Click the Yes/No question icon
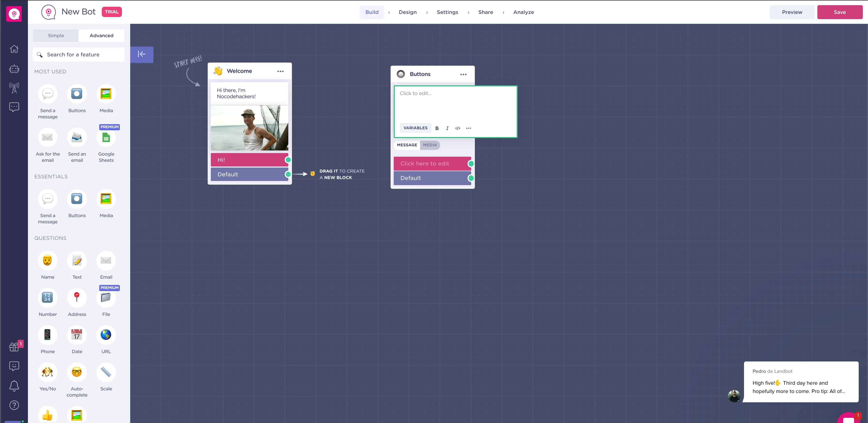This screenshot has height=423, width=868. tap(48, 372)
